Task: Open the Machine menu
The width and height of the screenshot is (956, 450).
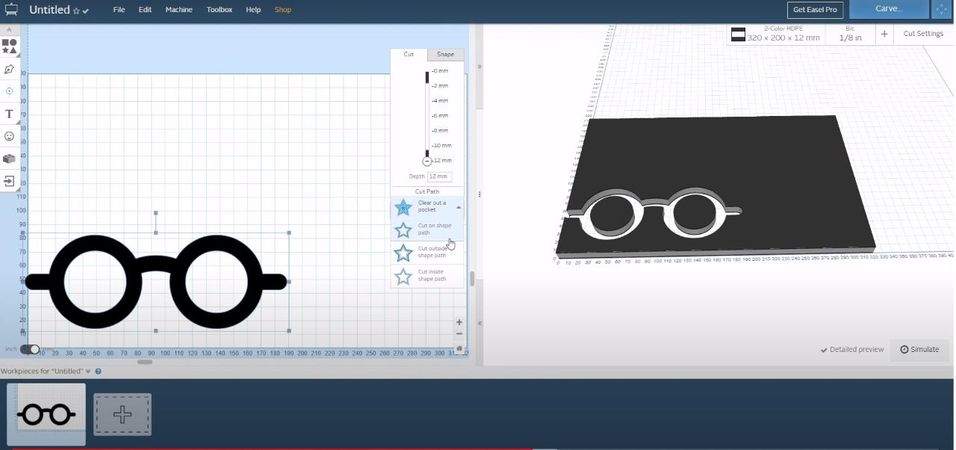Action: pyautogui.click(x=179, y=10)
